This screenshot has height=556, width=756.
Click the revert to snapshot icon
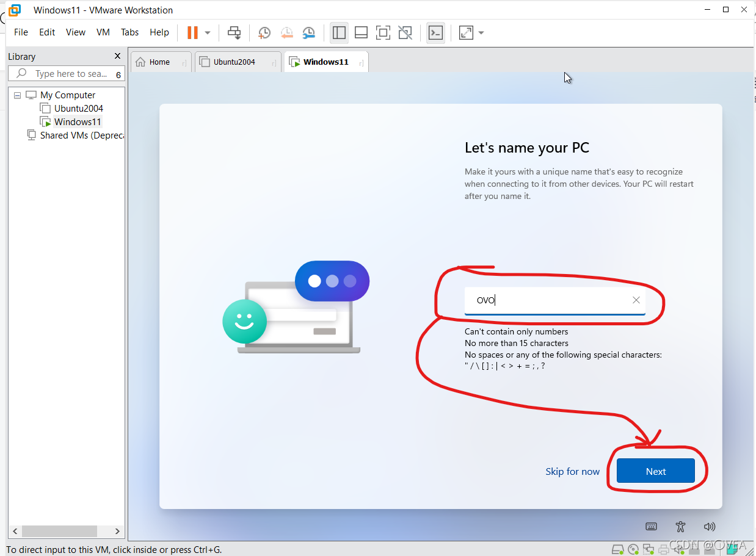(x=286, y=33)
